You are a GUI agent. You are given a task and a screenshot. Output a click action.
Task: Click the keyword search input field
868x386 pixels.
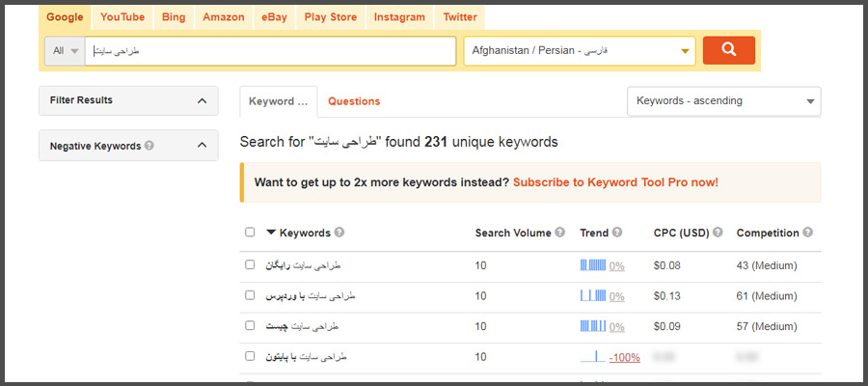(270, 51)
